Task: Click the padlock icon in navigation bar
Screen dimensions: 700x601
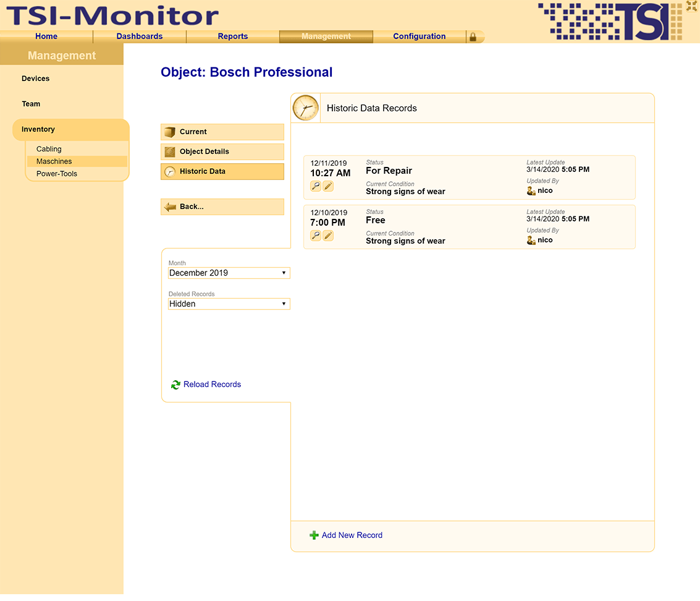Action: [473, 36]
